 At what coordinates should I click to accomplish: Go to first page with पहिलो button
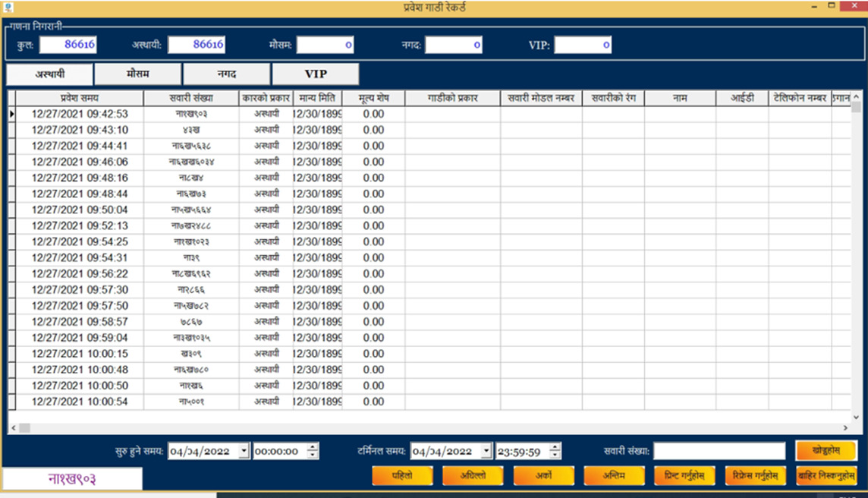tap(402, 476)
